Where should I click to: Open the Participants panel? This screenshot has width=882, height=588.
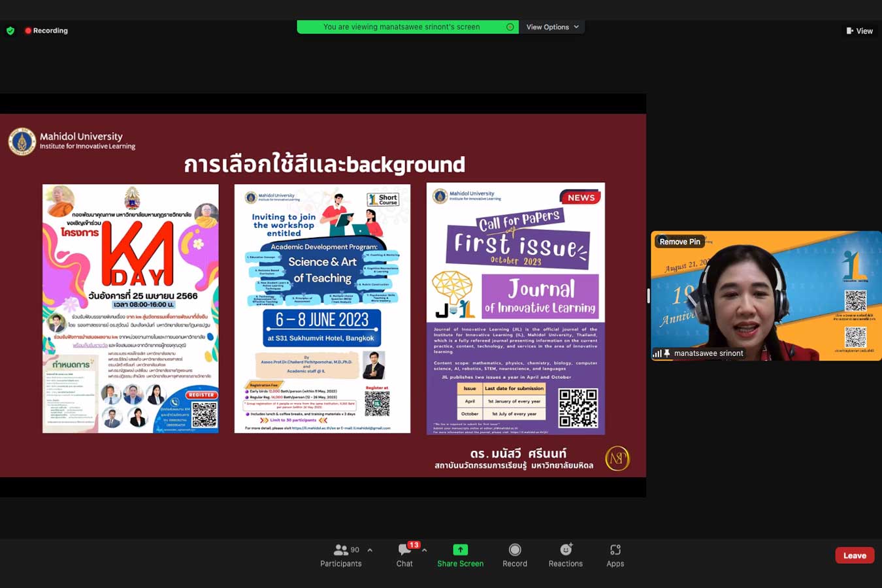point(340,555)
